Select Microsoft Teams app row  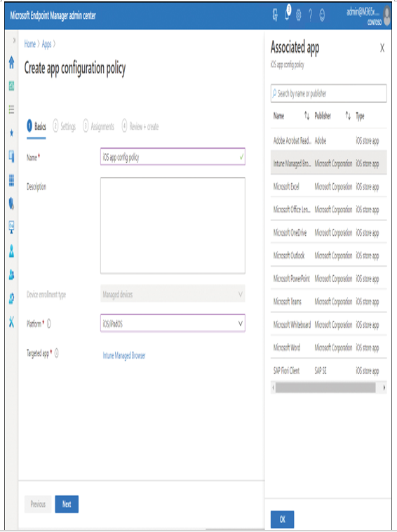(328, 301)
